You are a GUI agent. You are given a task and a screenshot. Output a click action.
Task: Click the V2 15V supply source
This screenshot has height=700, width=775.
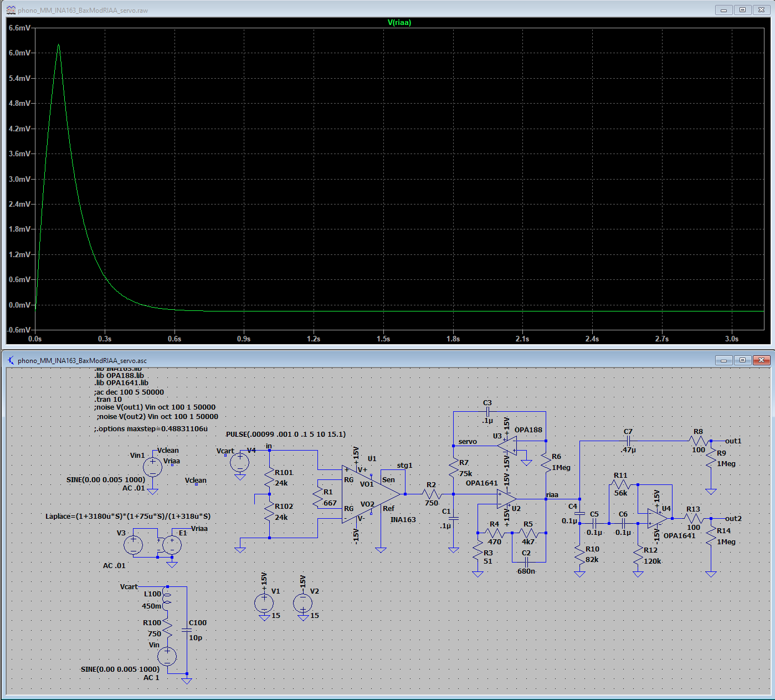pyautogui.click(x=302, y=602)
